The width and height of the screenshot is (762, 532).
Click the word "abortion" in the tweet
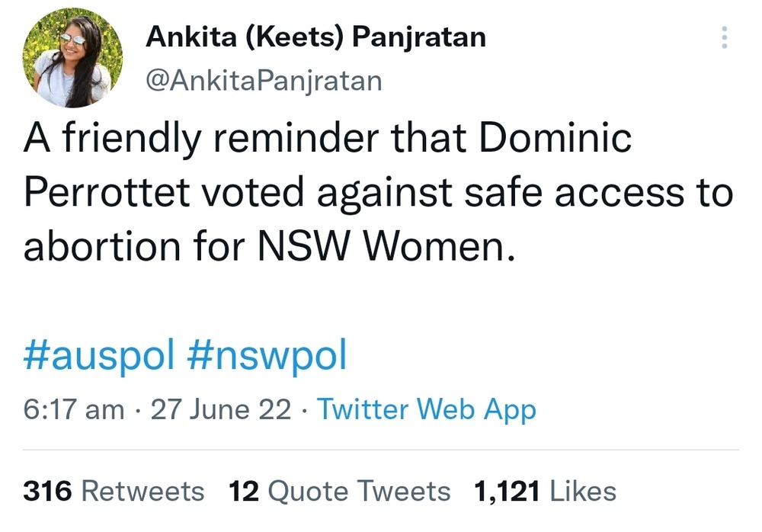(100, 248)
